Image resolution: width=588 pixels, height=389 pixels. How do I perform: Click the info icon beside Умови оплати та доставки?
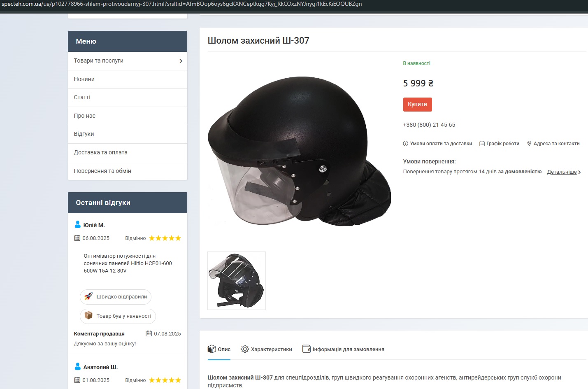tap(405, 144)
